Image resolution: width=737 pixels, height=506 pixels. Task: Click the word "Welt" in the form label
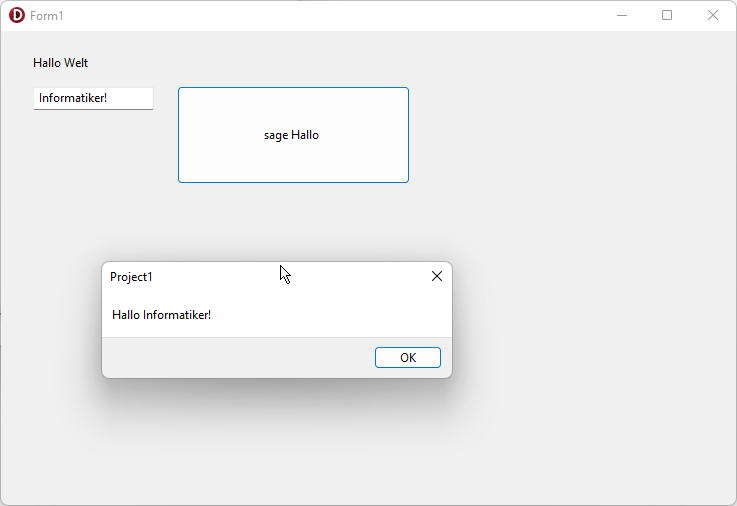(x=76, y=63)
